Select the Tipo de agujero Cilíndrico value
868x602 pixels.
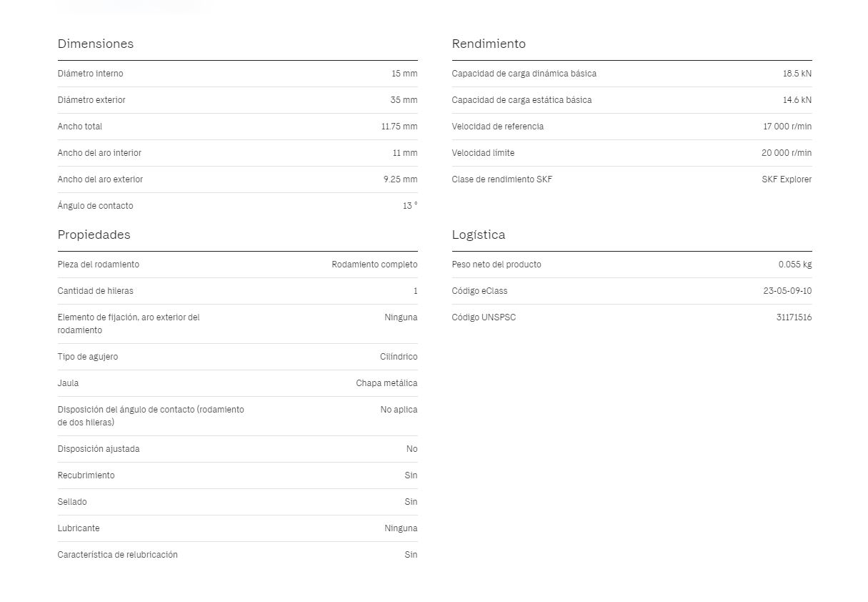399,357
